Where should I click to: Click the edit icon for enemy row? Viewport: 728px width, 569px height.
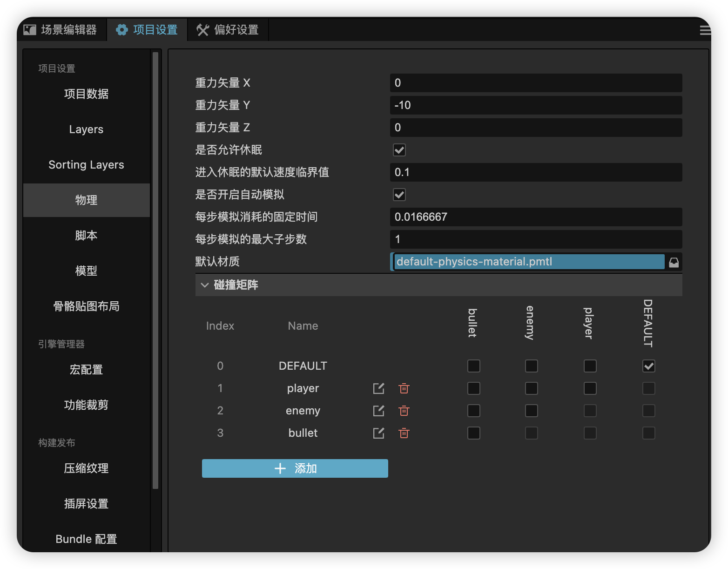click(x=378, y=411)
